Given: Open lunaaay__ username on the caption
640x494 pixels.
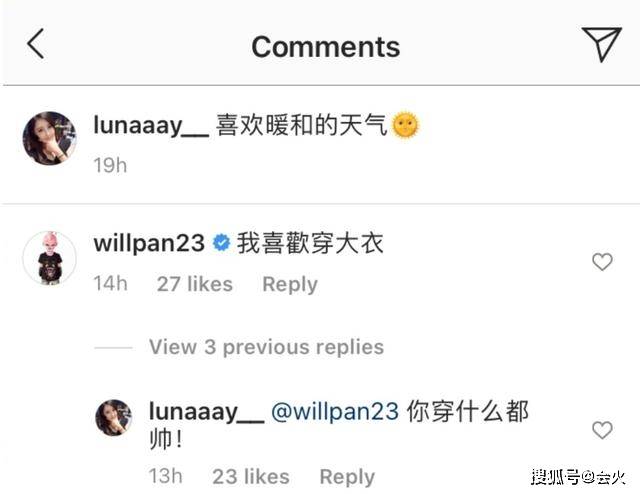Looking at the screenshot, I should [151, 125].
